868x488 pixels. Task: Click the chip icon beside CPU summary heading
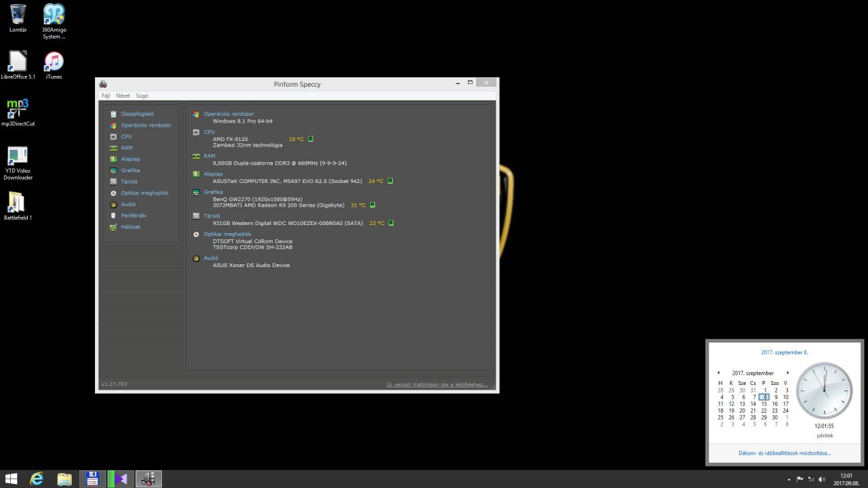196,132
